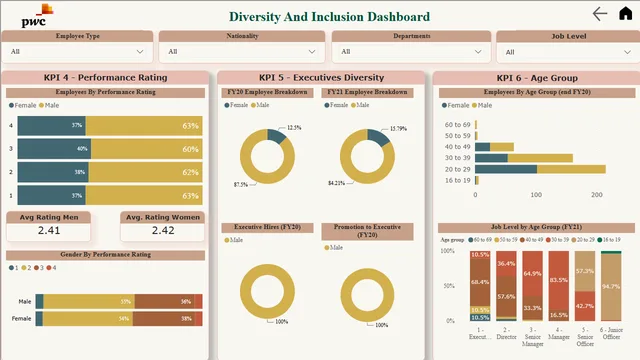Select rating 1 legend in Gender By Performance Rating
Image resolution: width=640 pixels, height=360 pixels.
point(13,268)
